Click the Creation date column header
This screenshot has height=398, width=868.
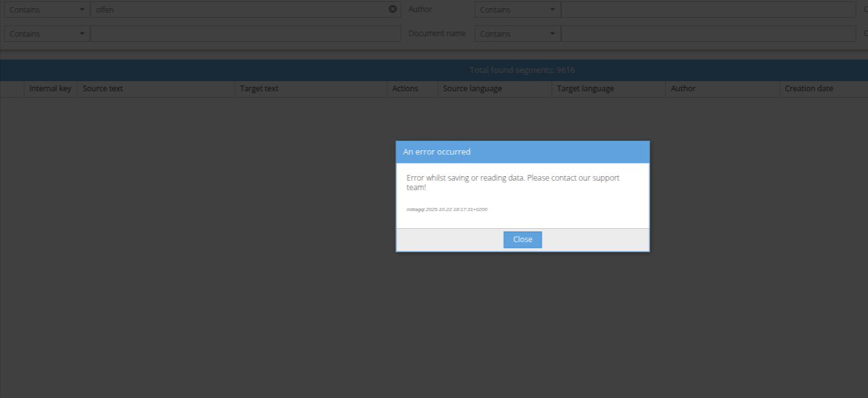822,89
